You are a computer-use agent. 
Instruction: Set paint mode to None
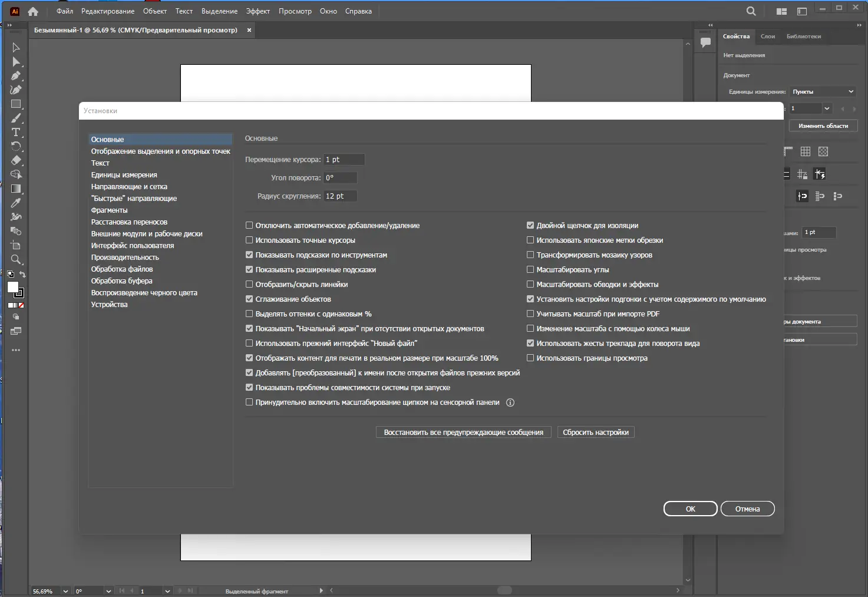coord(22,305)
